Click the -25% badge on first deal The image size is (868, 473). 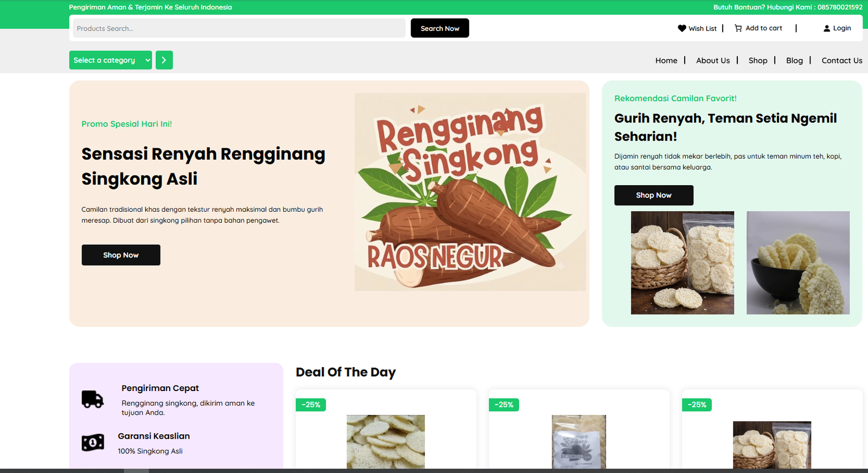pyautogui.click(x=311, y=405)
